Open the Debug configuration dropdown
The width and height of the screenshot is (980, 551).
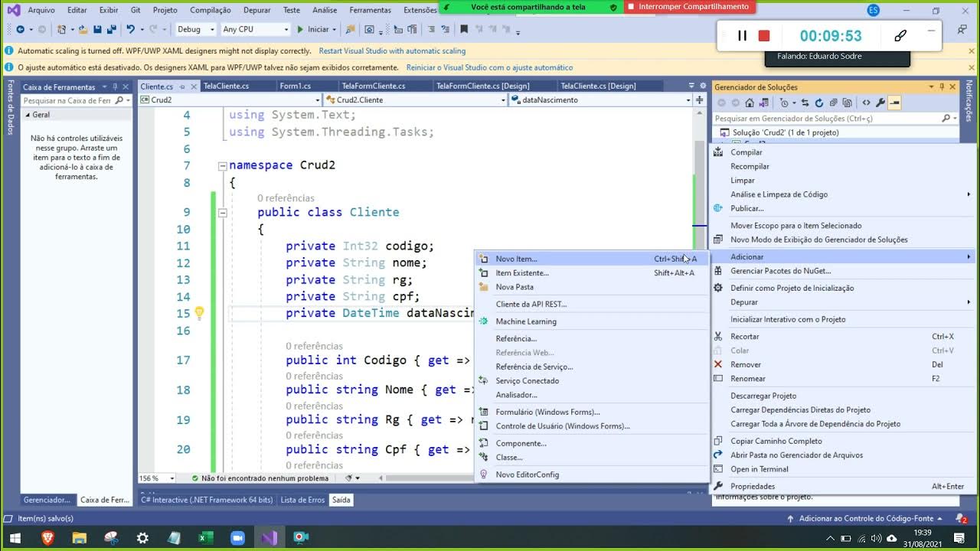click(195, 29)
